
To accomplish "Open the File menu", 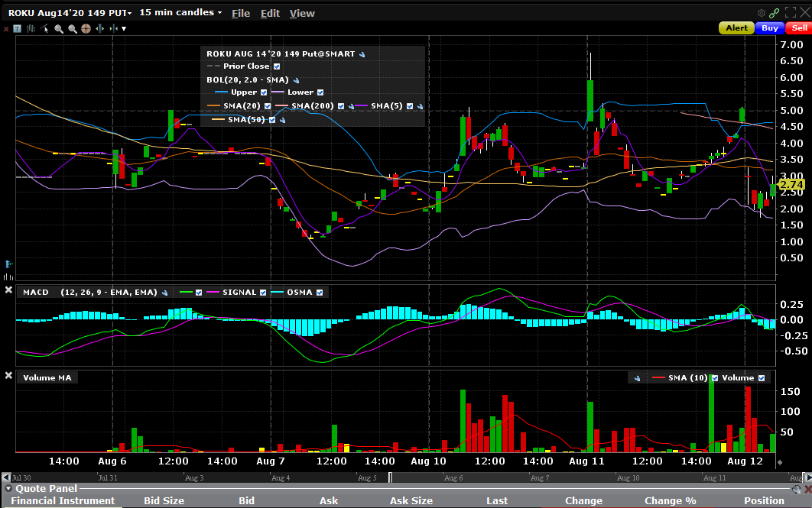I will (x=241, y=14).
